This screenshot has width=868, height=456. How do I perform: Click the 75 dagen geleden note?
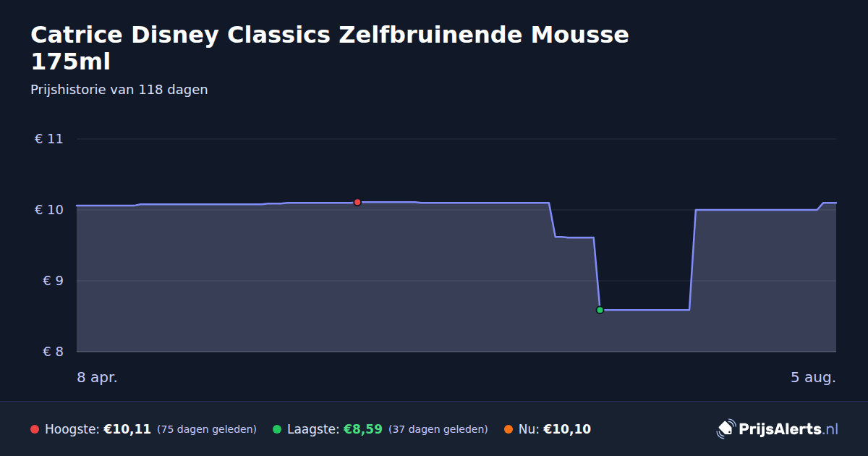point(207,429)
